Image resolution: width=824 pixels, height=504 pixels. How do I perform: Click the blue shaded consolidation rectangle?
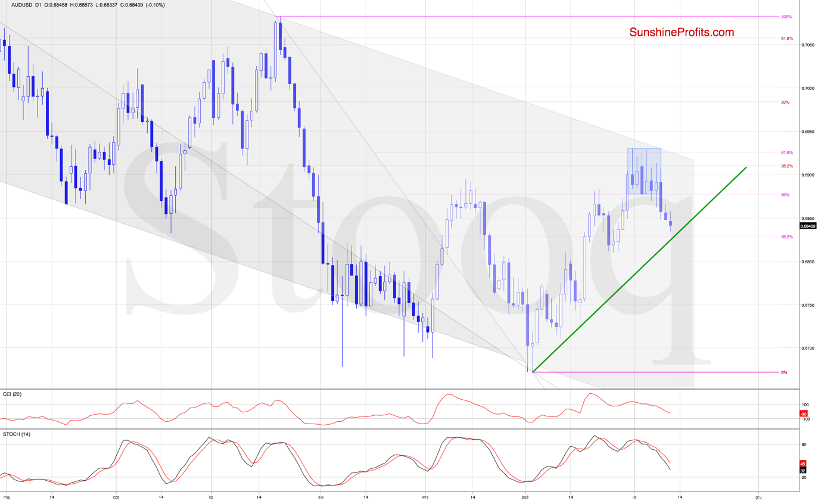click(x=644, y=171)
